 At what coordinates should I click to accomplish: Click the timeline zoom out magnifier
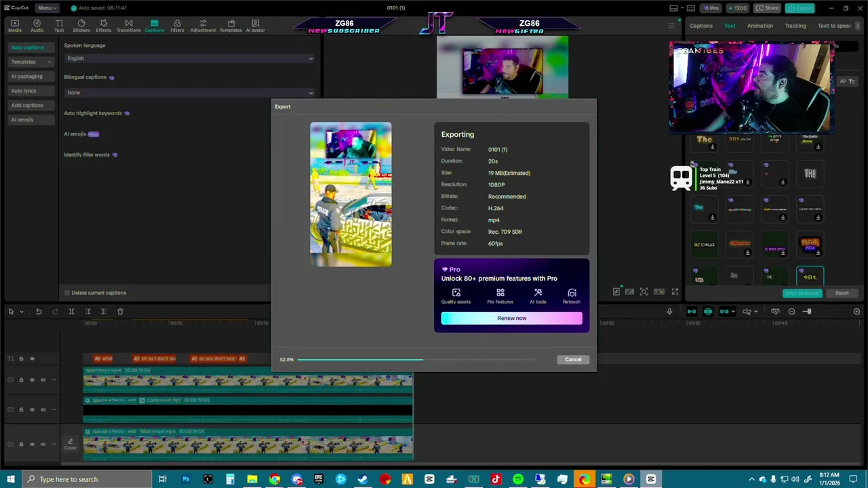click(x=791, y=311)
